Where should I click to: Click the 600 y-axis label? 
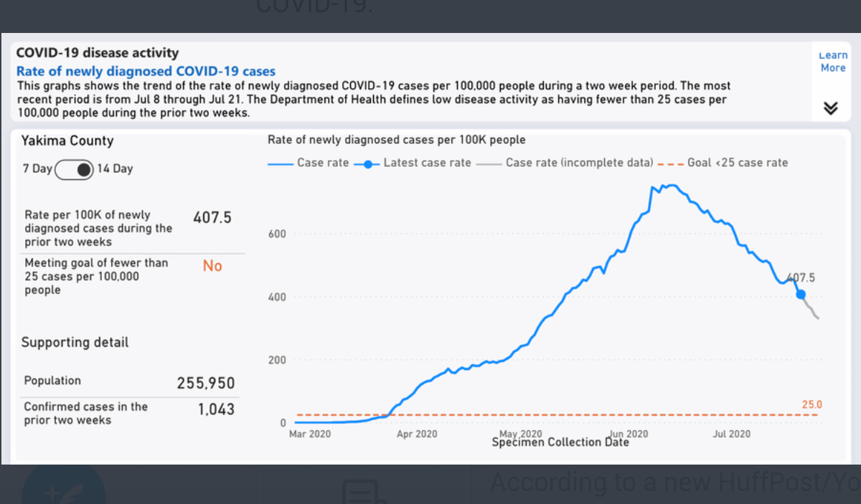pos(278,234)
